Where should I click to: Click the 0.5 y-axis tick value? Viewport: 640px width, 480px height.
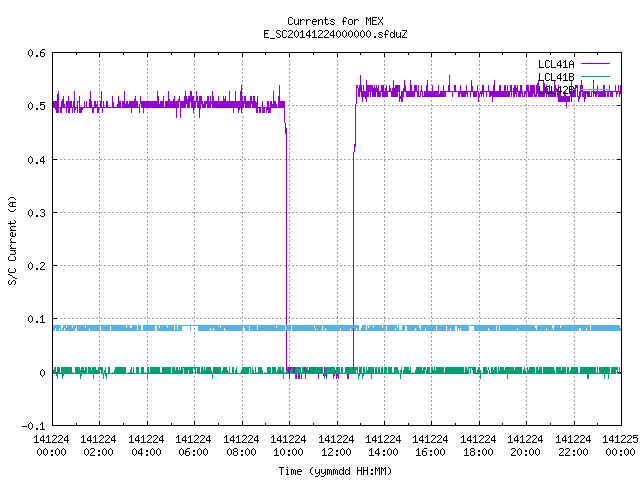(x=36, y=106)
